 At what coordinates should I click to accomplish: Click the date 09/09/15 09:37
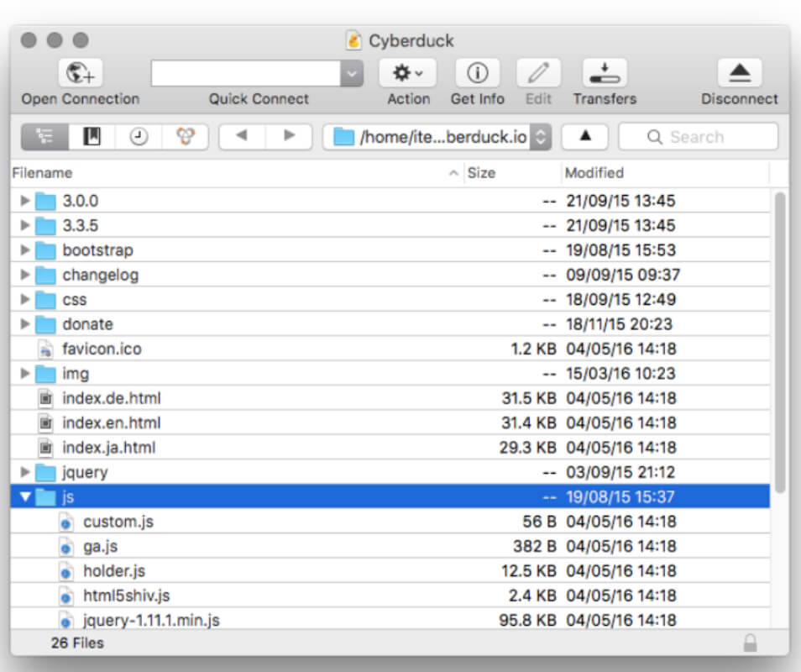pos(623,275)
